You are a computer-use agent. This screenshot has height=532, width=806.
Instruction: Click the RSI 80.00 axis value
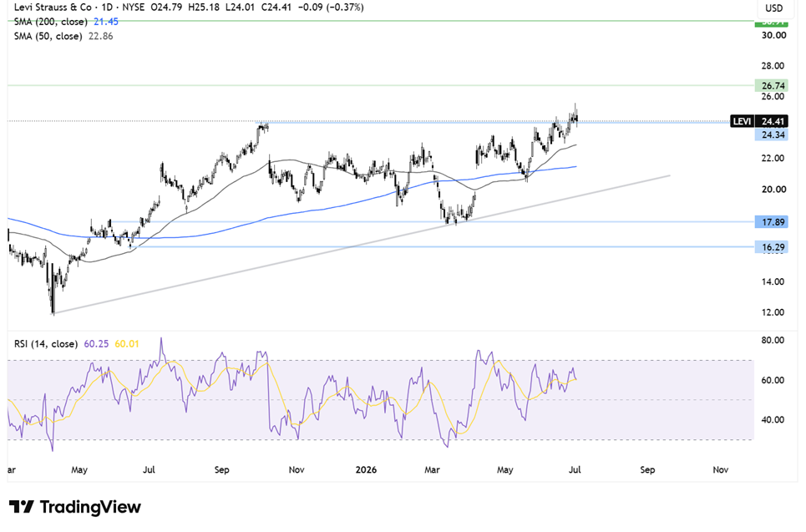pos(773,340)
